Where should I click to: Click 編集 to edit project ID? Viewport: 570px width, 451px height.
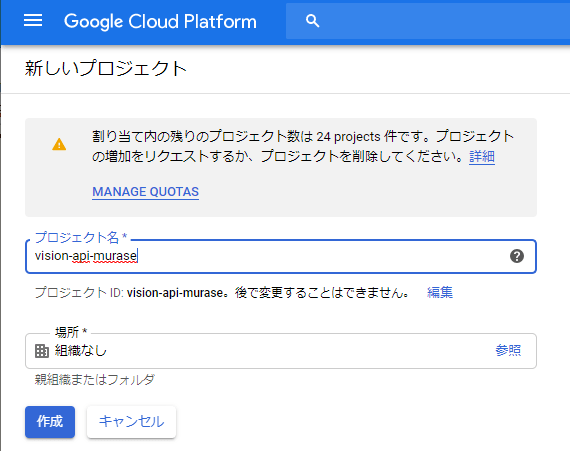coord(440,292)
